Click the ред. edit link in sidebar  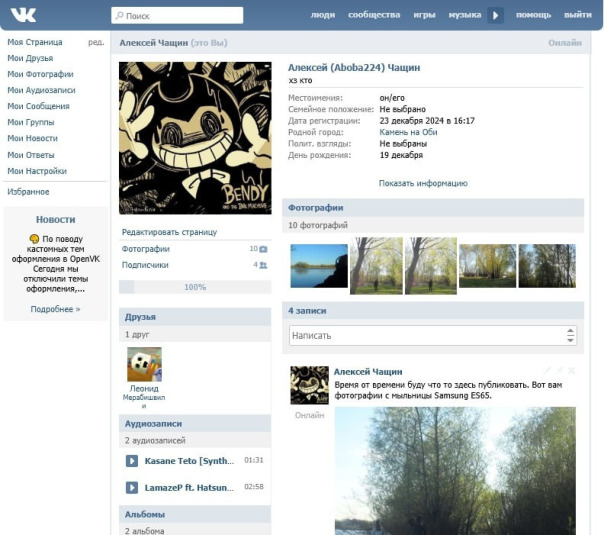pyautogui.click(x=96, y=42)
